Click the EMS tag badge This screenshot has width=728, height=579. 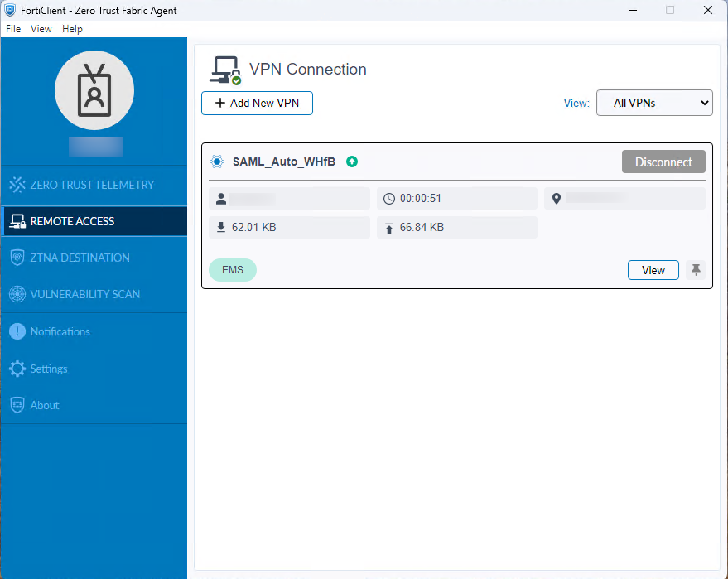tap(233, 270)
